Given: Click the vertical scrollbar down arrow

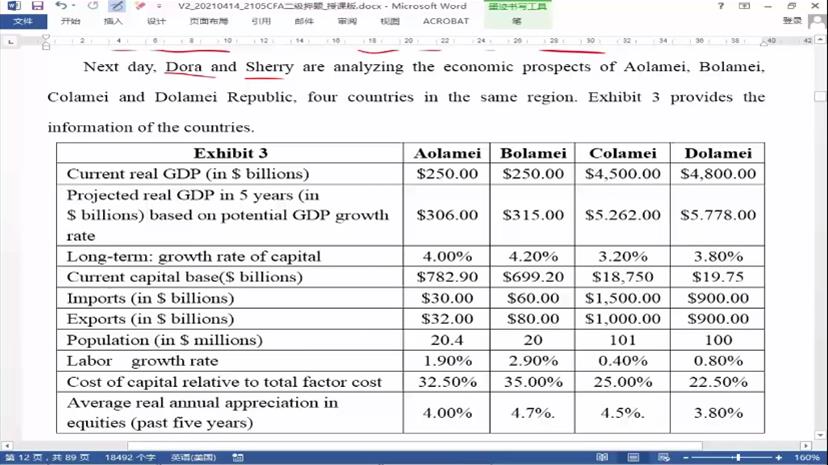Looking at the screenshot, I should 820,435.
